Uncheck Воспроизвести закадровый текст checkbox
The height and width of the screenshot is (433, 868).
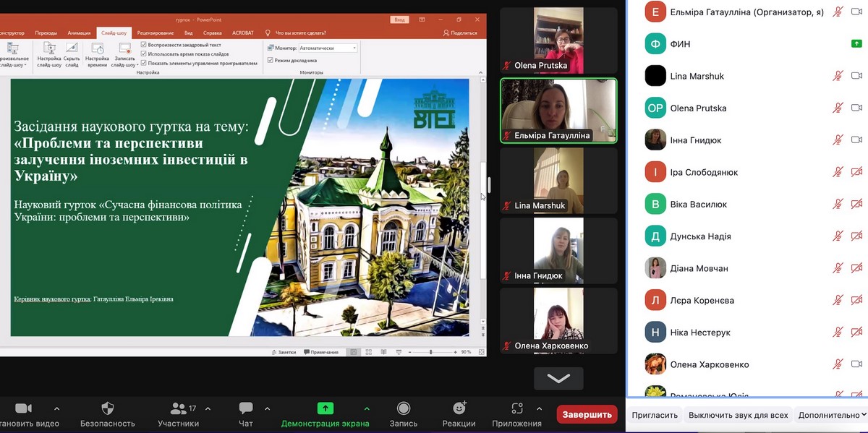(144, 45)
